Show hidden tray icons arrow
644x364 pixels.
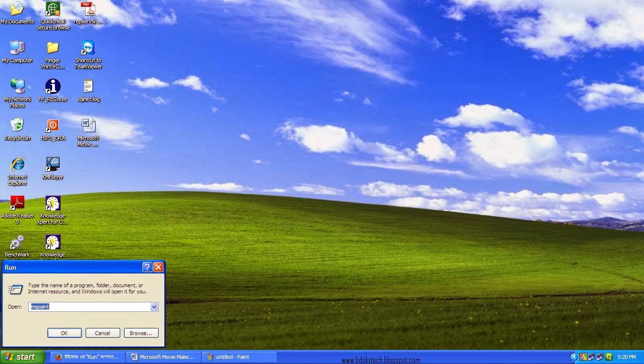pyautogui.click(x=574, y=357)
